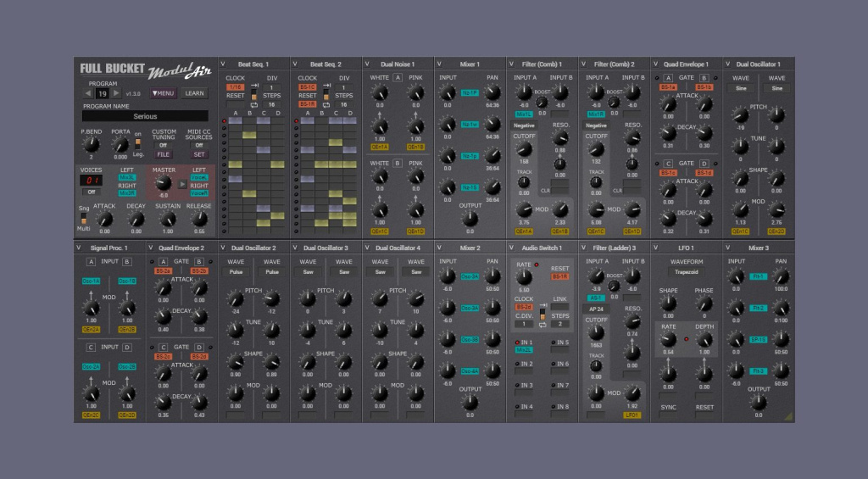Toggle Beat Seq. 1 one-shot/loop switch
Screen dimensions: 868x479
tap(254, 95)
